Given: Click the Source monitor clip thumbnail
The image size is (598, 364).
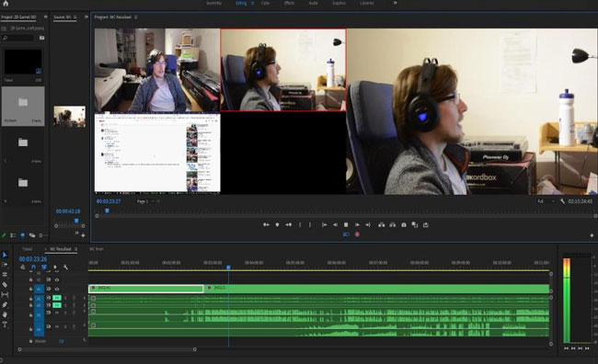Looking at the screenshot, I should coord(69,116).
